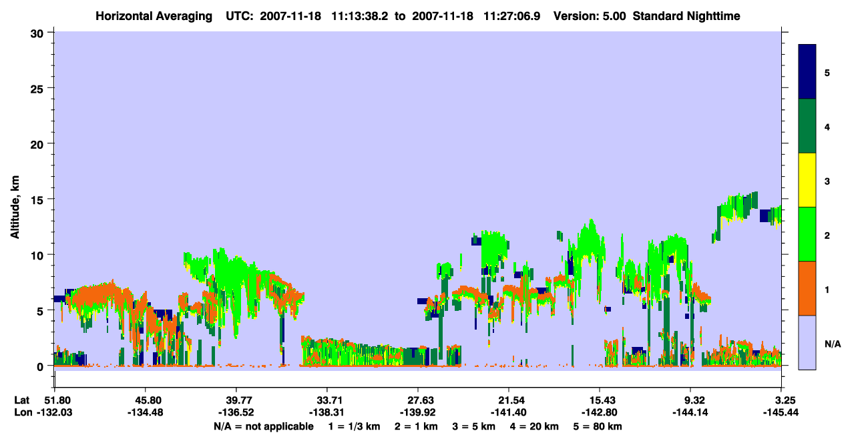Click the colorbar label 2
The image size is (868, 445).
tap(827, 235)
